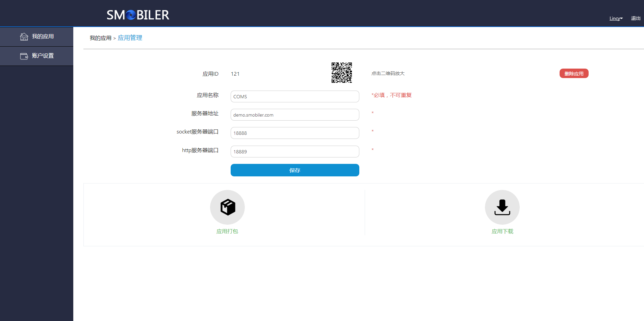Viewport: 644px width, 321px height.
Task: Click the 应用名称 label
Action: pyautogui.click(x=208, y=95)
